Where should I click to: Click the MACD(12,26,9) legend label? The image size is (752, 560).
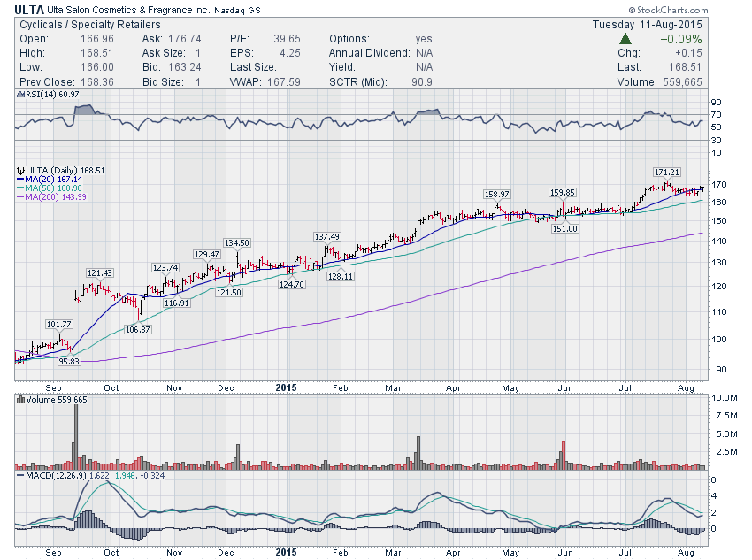click(57, 476)
